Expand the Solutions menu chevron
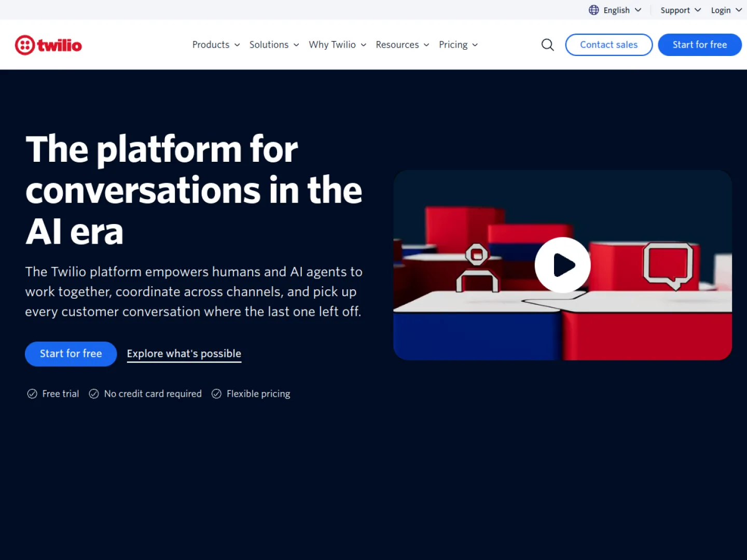The height and width of the screenshot is (560, 747). pyautogui.click(x=296, y=45)
